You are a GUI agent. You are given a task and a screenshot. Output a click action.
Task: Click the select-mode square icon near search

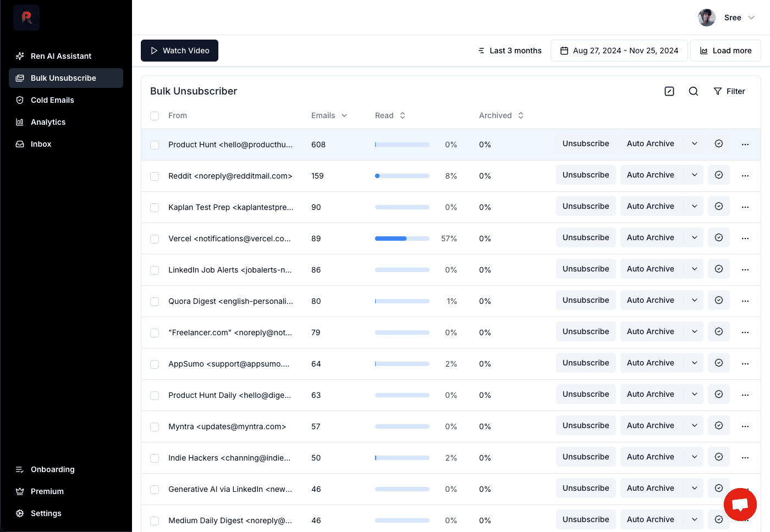click(x=669, y=91)
